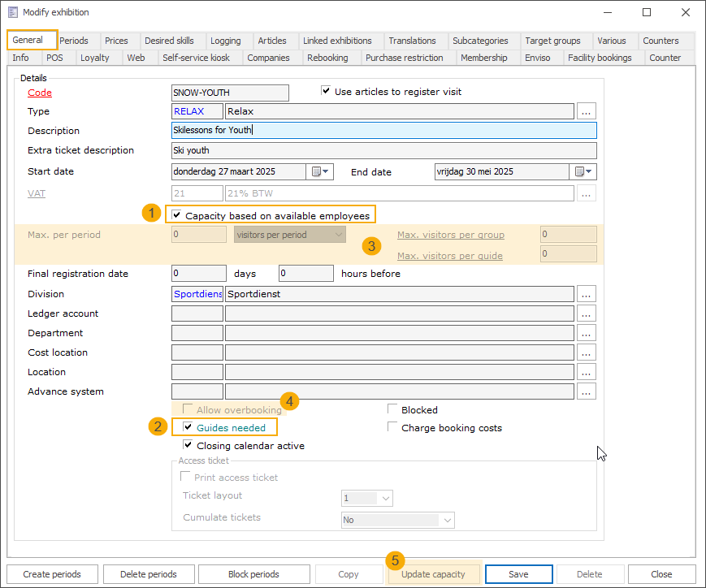706x588 pixels.
Task: Enable the Blocked checkbox
Action: point(393,410)
